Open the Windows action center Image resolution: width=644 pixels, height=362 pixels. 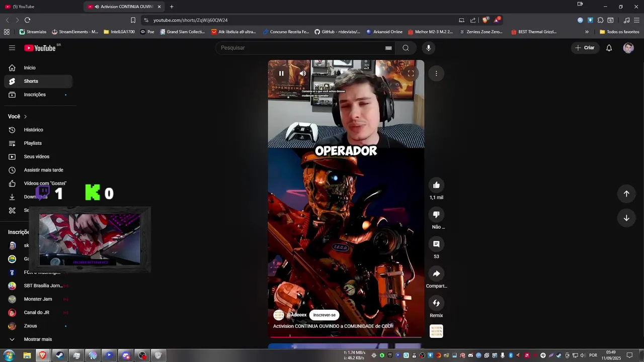click(629, 355)
